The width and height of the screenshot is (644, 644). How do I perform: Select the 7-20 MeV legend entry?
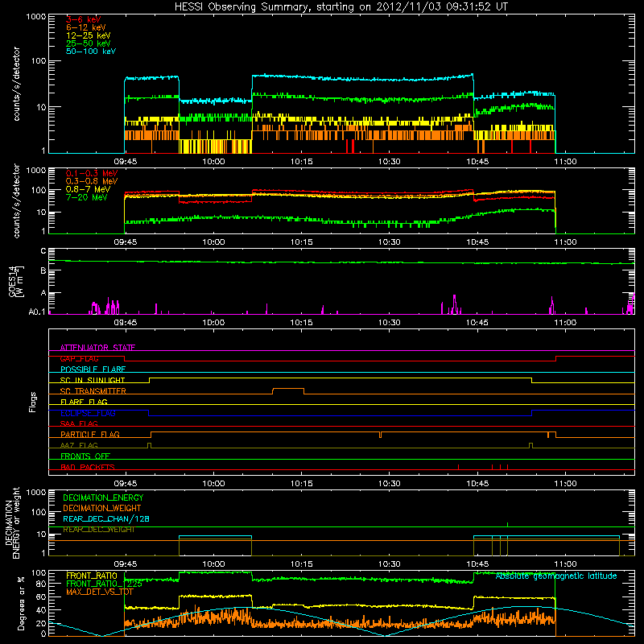point(87,197)
